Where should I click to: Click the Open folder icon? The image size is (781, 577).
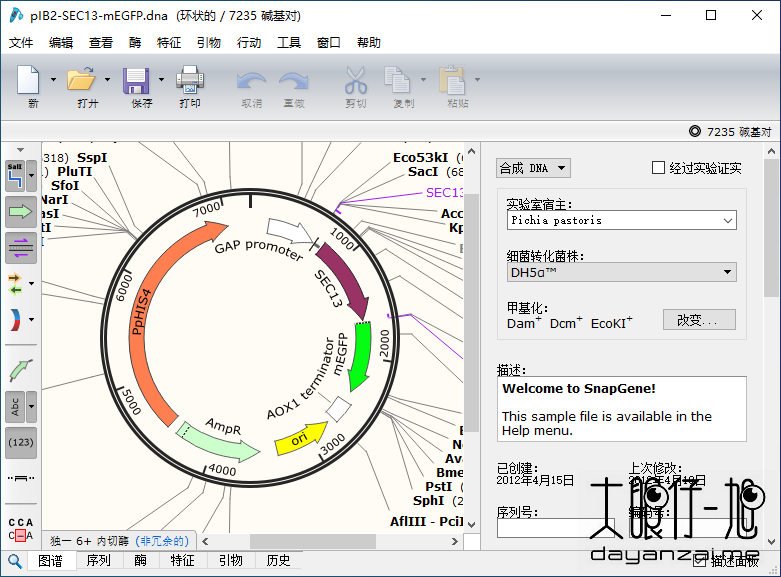tap(81, 80)
